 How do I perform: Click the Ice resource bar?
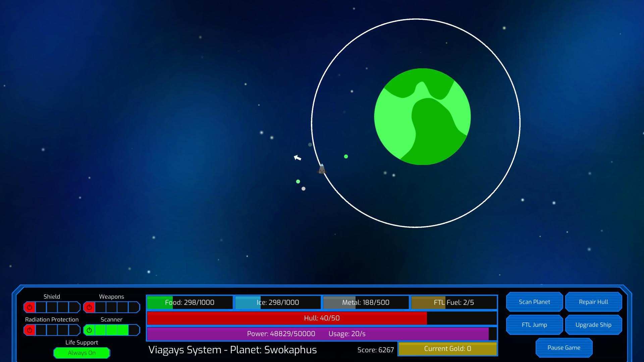[278, 302]
